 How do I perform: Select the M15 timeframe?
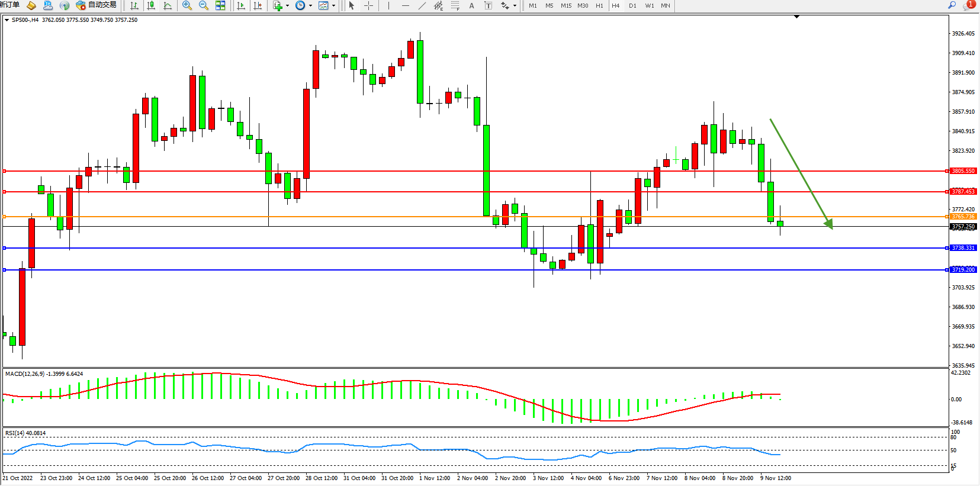click(x=566, y=5)
